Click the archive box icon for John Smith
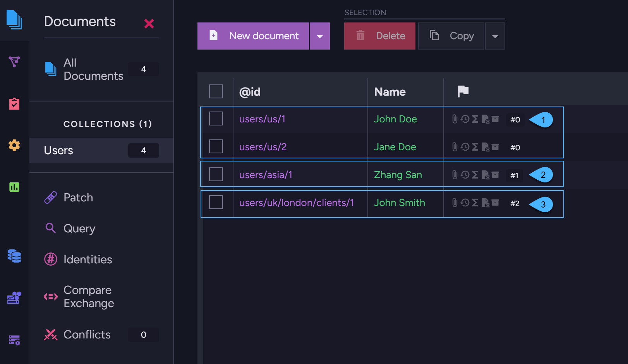This screenshot has width=628, height=364. point(495,202)
